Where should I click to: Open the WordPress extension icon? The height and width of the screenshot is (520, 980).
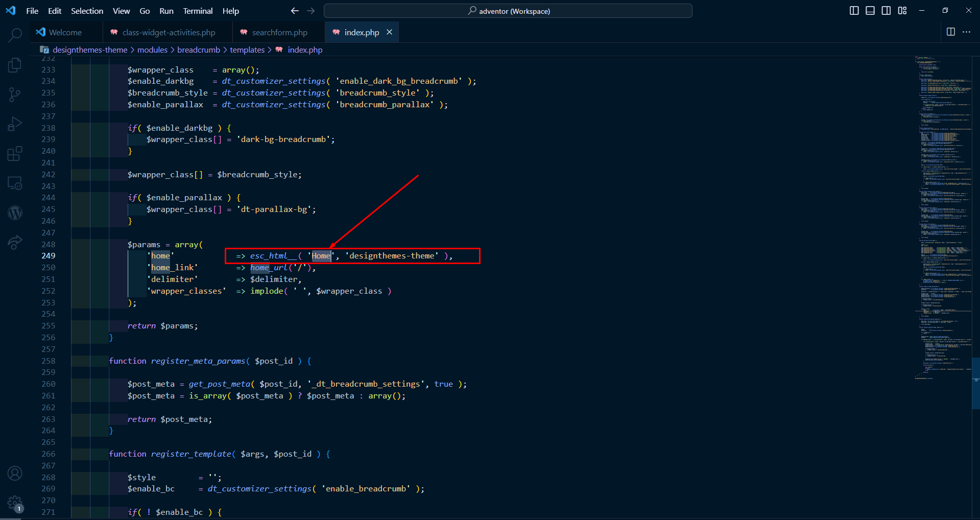tap(15, 212)
